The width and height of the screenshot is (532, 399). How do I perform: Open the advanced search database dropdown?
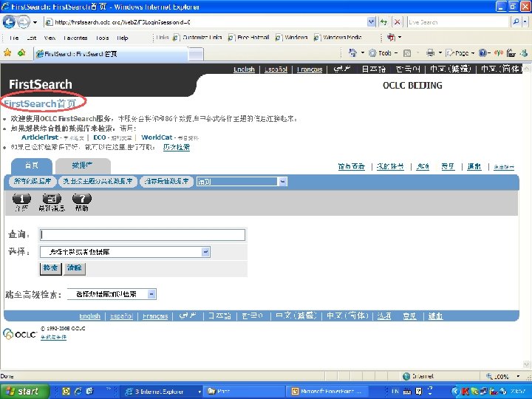(112, 294)
